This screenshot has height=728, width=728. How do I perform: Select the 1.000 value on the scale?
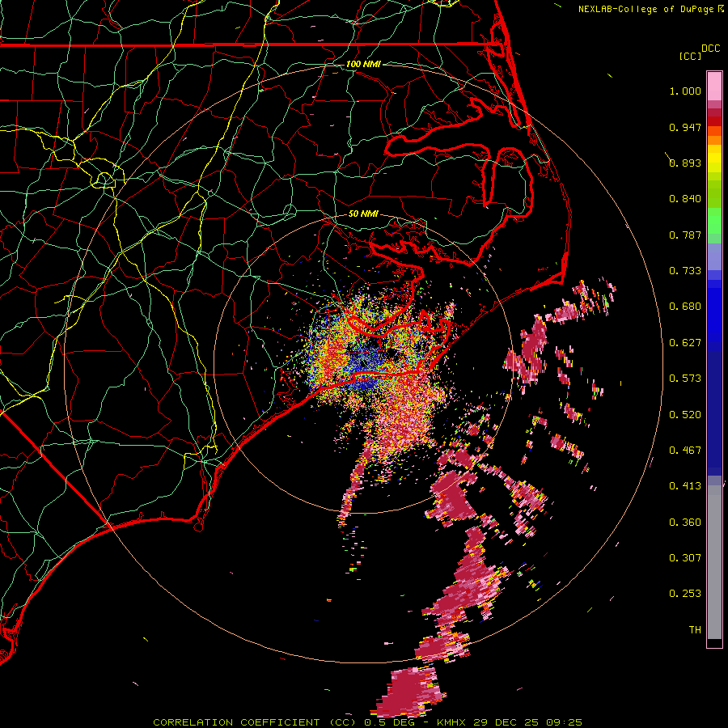point(685,91)
